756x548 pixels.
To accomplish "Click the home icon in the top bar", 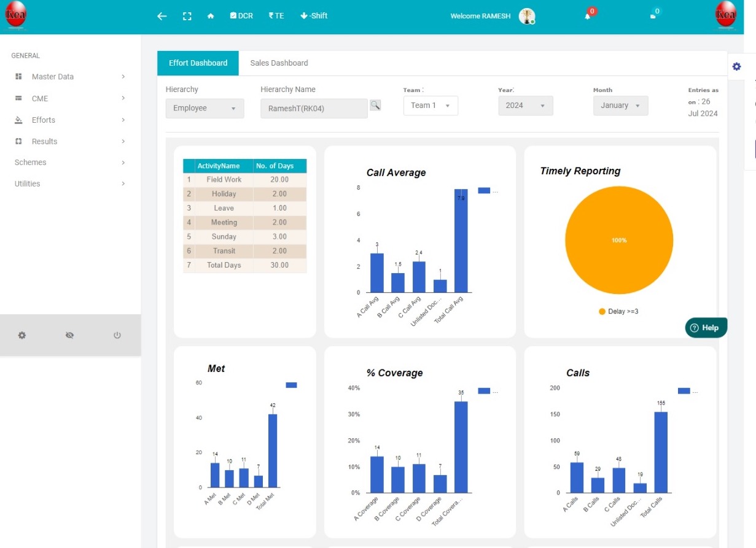I will click(211, 16).
